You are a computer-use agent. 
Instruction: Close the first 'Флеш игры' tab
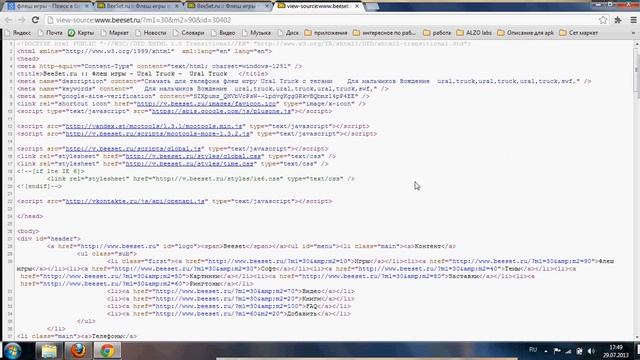tap(87, 6)
